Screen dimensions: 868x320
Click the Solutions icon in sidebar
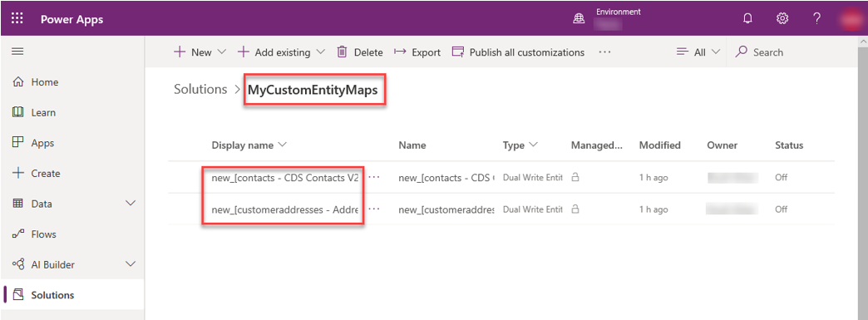[x=17, y=295]
